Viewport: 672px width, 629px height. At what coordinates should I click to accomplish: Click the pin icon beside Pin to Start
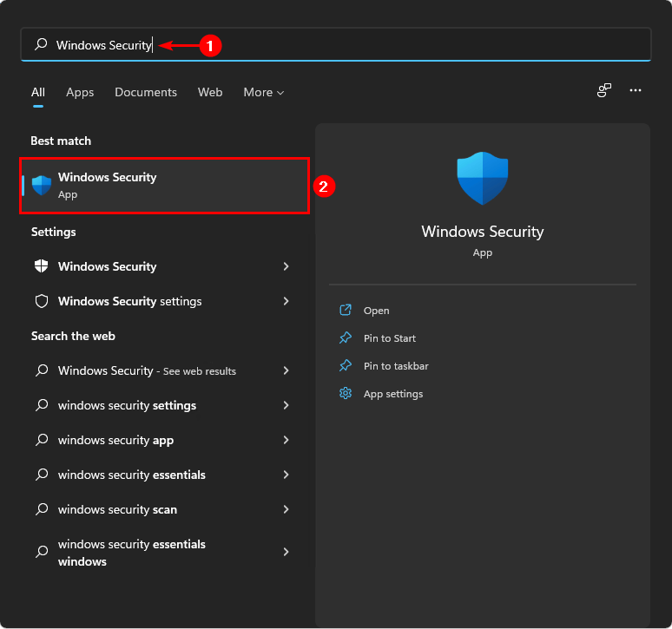click(346, 337)
